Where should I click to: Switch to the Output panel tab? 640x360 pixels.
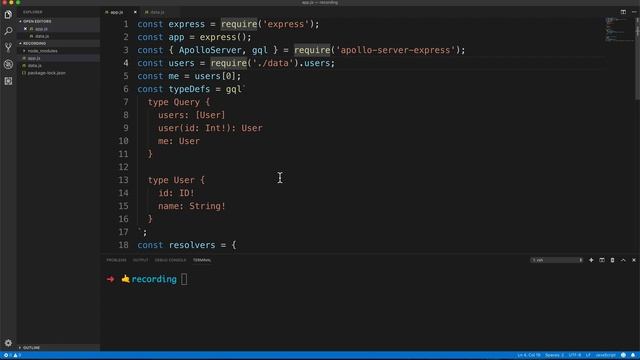point(140,260)
